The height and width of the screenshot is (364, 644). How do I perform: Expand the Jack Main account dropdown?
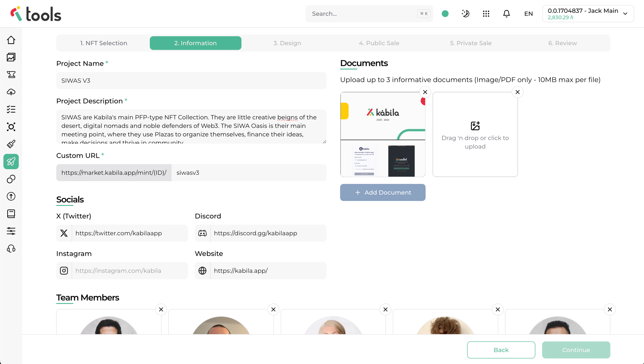click(x=588, y=14)
